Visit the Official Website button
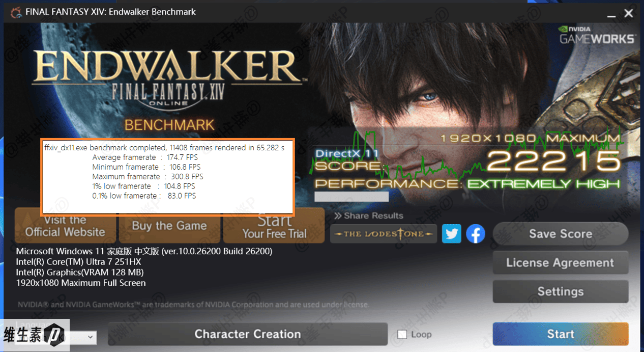Viewport: 644px width, 352px height. [65, 226]
